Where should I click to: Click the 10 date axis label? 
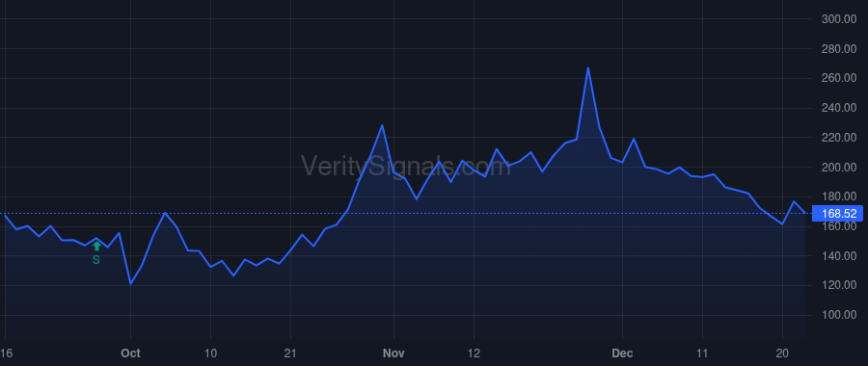coord(210,353)
